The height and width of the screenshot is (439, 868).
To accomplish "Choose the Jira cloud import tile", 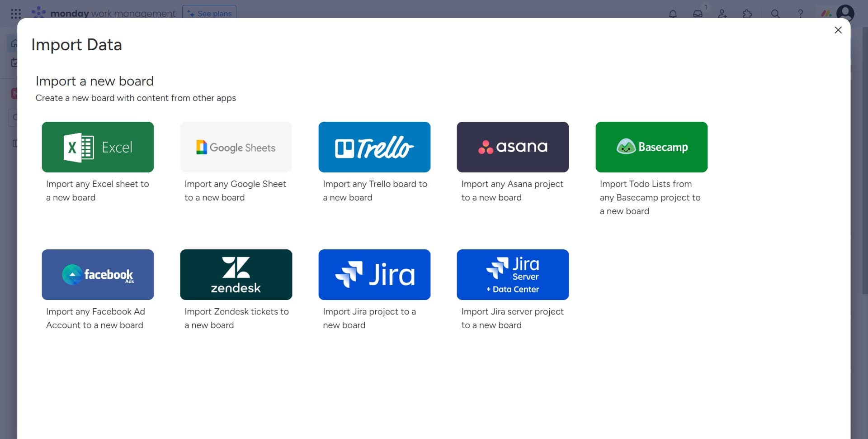I will click(x=374, y=275).
